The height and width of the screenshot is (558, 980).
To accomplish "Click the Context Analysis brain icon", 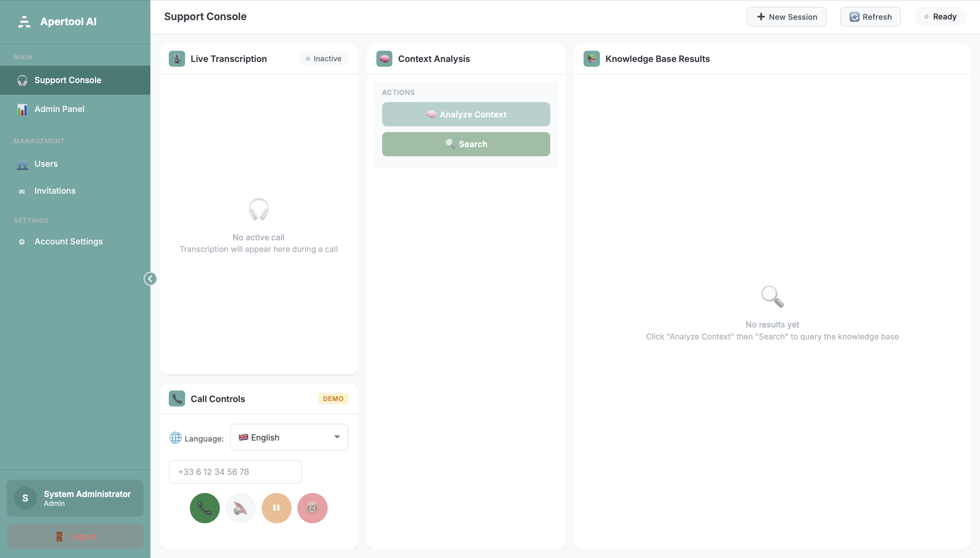I will [384, 58].
